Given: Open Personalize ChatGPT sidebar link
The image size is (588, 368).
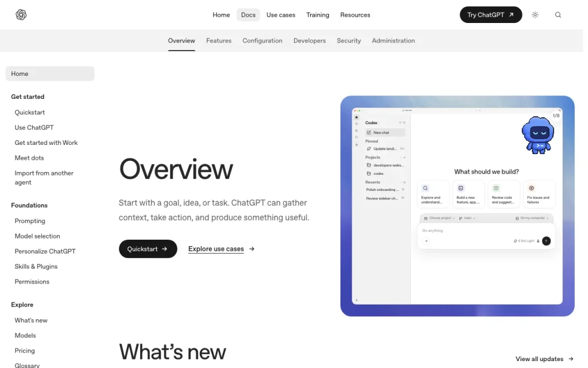Looking at the screenshot, I should [x=45, y=251].
